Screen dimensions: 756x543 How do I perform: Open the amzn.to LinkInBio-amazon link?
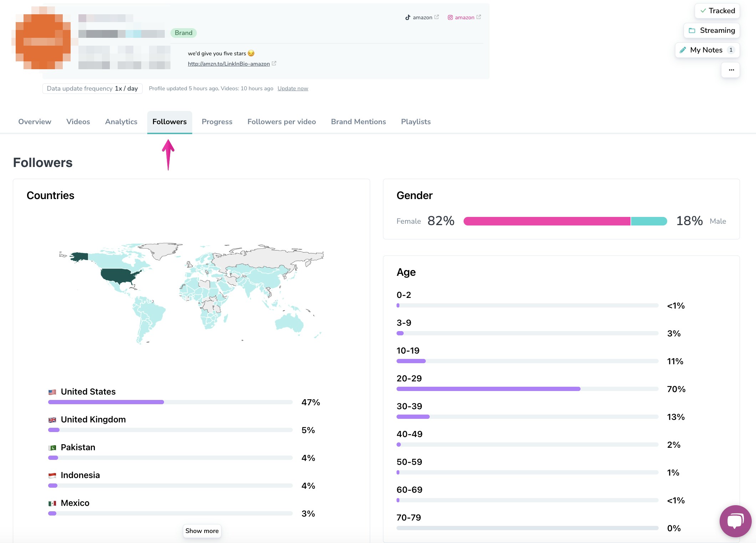click(x=229, y=64)
